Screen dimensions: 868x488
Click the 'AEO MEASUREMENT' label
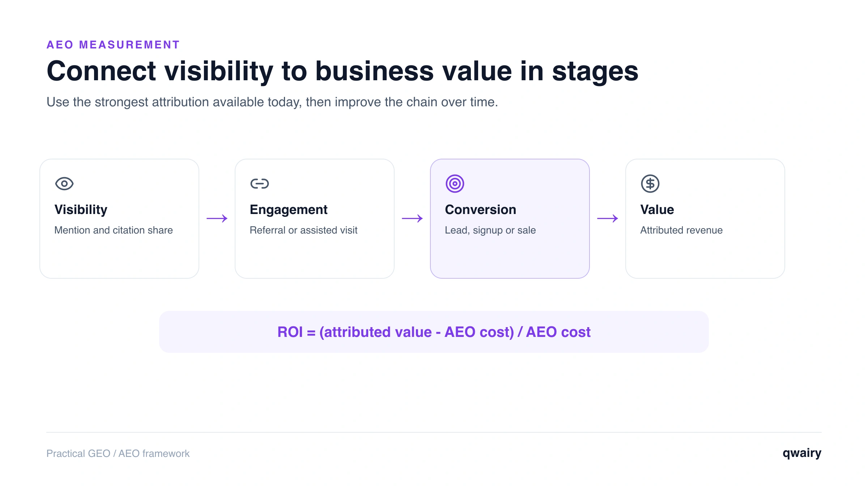[x=113, y=45]
